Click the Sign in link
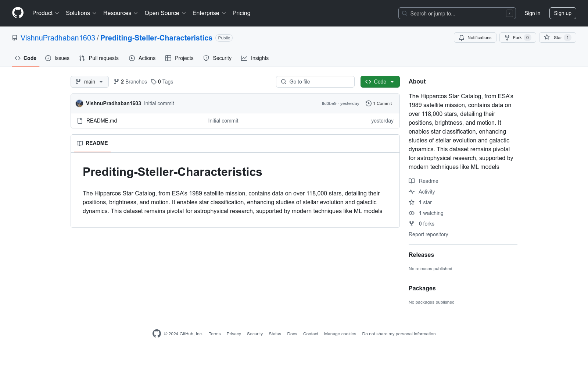This screenshot has width=588, height=368. 533,13
